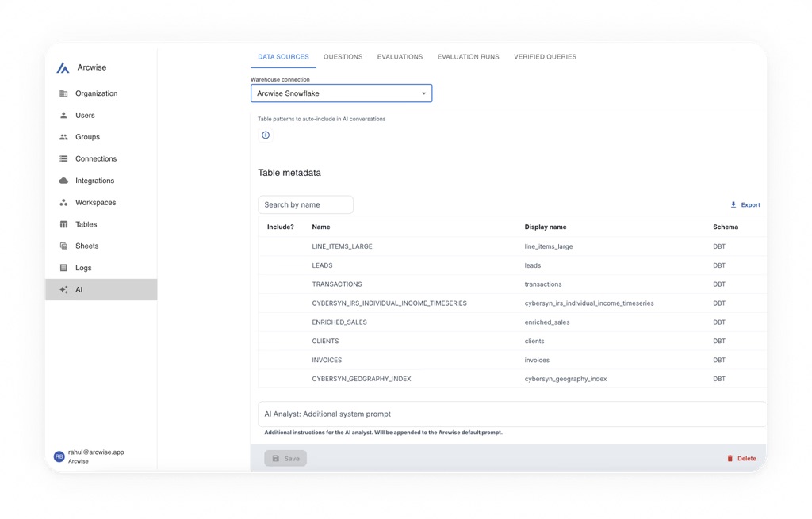Open the Warehouse connection dropdown
The height and width of the screenshot is (519, 812).
[341, 93]
